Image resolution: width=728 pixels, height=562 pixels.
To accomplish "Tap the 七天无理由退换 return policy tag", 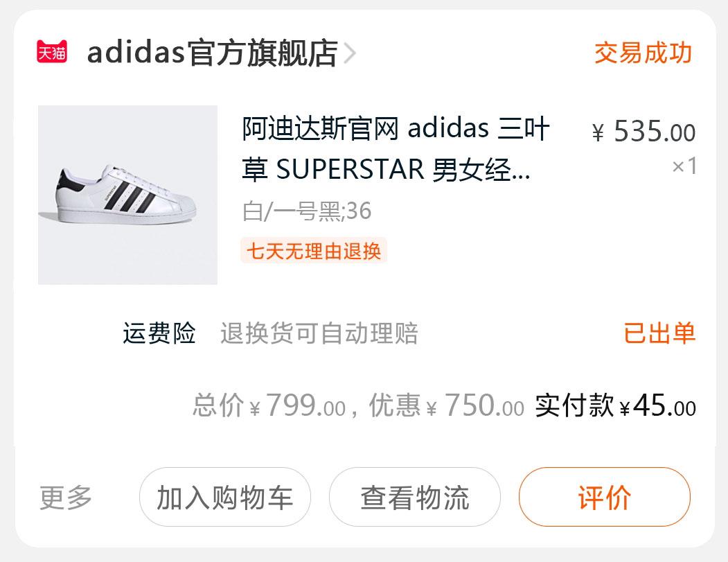I will [314, 251].
